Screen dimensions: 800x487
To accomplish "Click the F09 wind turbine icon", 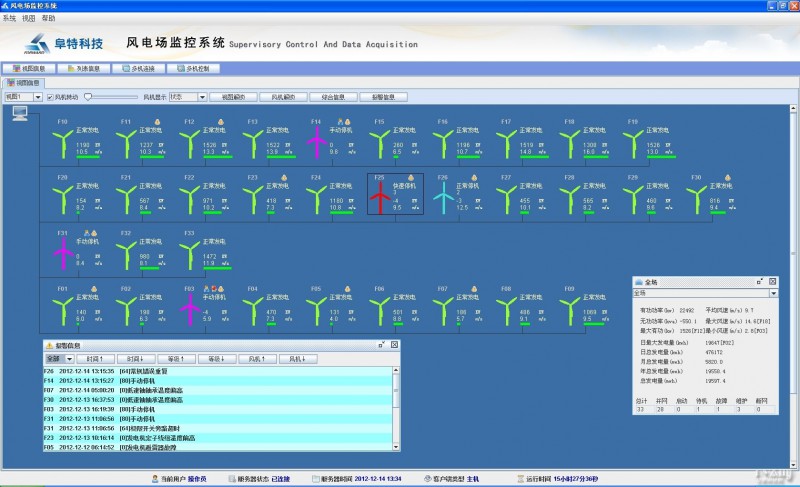I will [570, 311].
